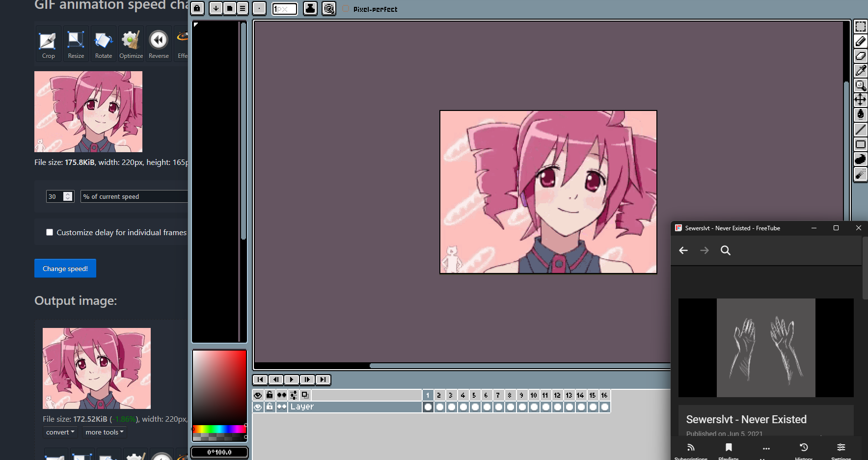
Task: Toggle continuous cels on the Layer row
Action: point(281,407)
